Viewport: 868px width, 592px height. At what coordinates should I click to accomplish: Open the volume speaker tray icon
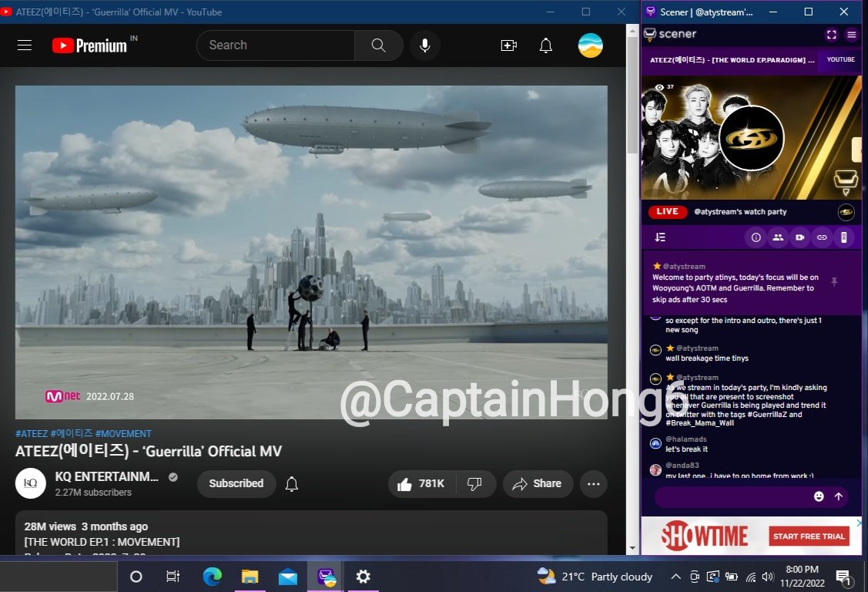tap(767, 577)
